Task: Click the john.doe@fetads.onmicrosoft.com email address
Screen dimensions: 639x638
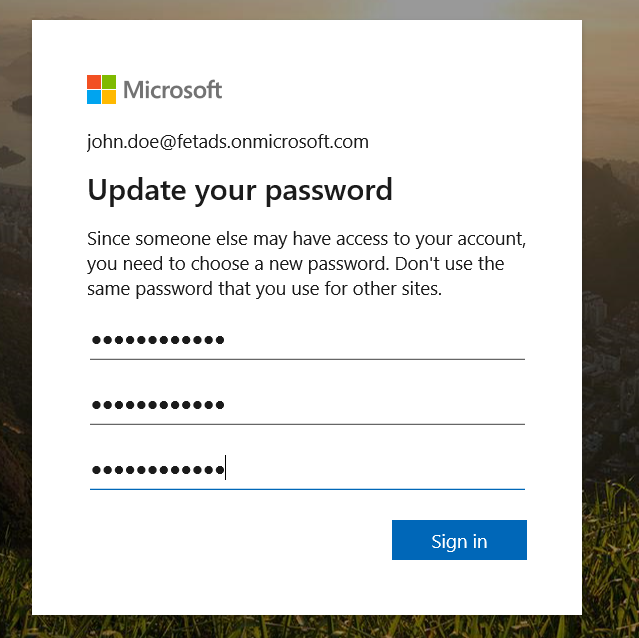Action: 228,142
